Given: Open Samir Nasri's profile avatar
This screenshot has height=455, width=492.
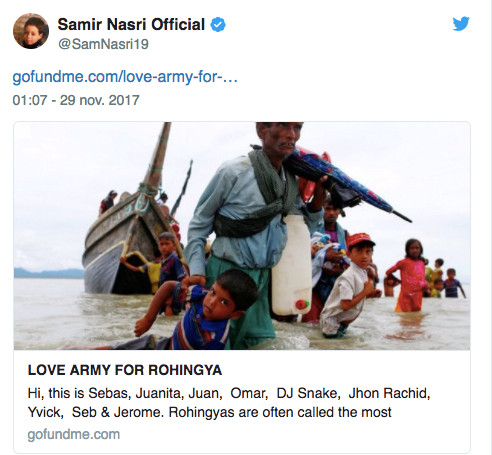Looking at the screenshot, I should tap(31, 31).
